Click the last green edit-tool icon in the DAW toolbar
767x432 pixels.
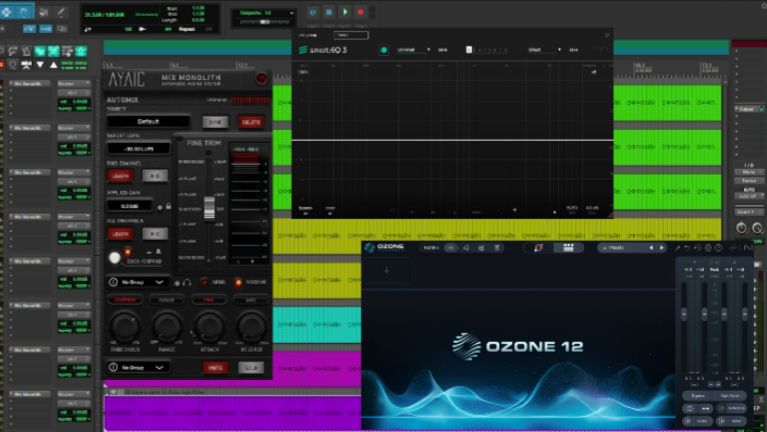pos(81,51)
